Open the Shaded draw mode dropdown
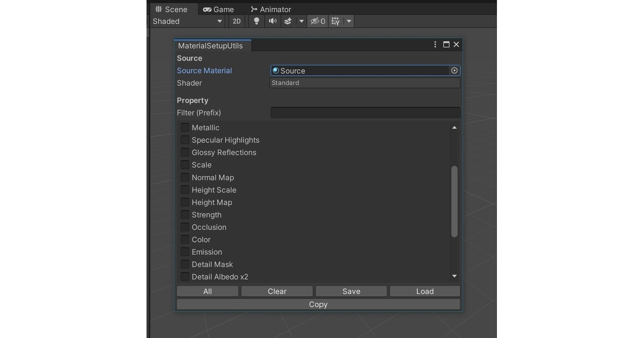Image resolution: width=644 pixels, height=338 pixels. click(x=187, y=21)
